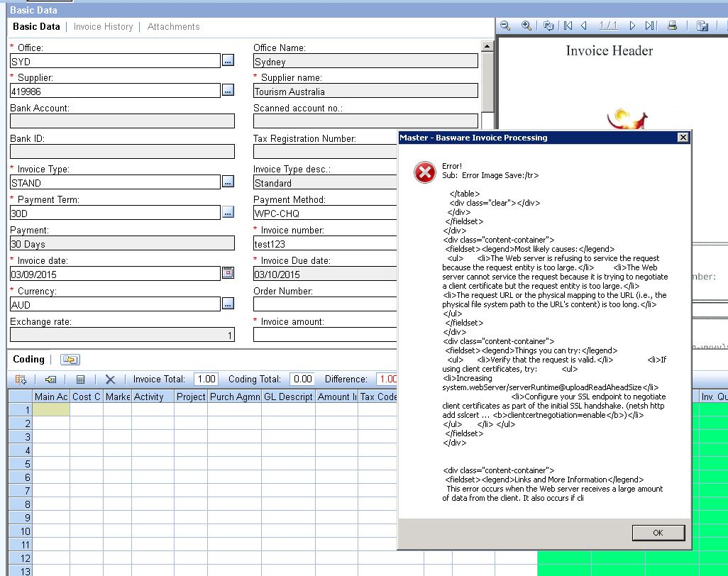Click the GL Descript column header
728x576 pixels.
click(288, 397)
